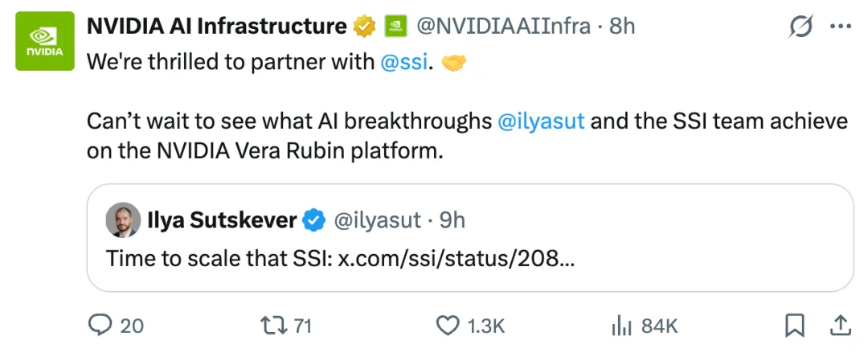Open the NVIDIA green logo avatar
Image resolution: width=868 pixels, height=353 pixels.
point(45,41)
